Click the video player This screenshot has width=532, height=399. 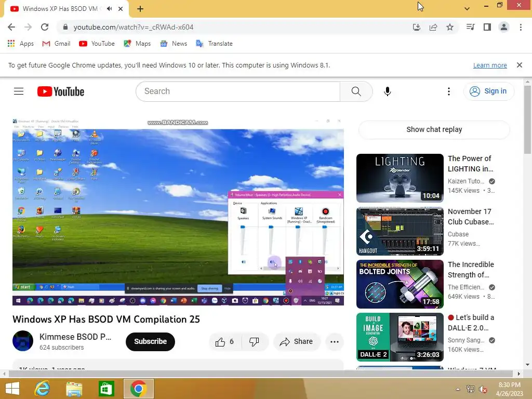pos(178,212)
